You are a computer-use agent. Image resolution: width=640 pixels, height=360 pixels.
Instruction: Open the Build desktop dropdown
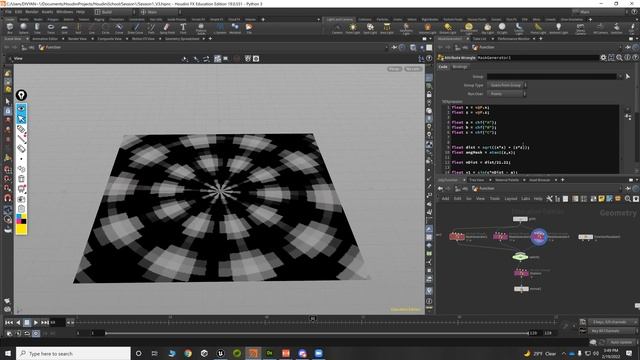click(115, 12)
